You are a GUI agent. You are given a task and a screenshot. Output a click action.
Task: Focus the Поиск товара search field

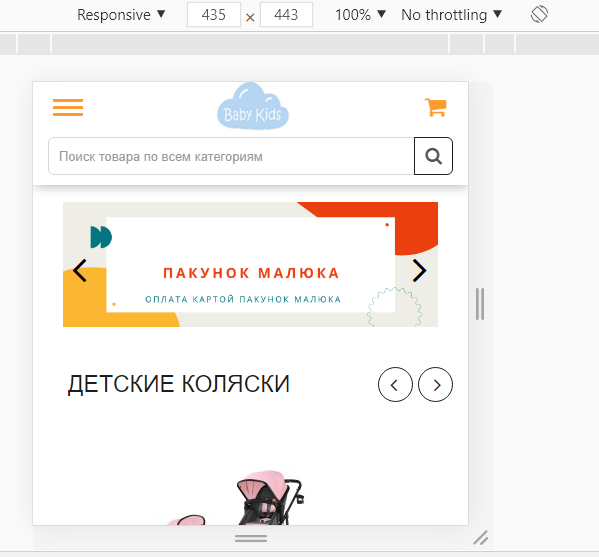232,156
